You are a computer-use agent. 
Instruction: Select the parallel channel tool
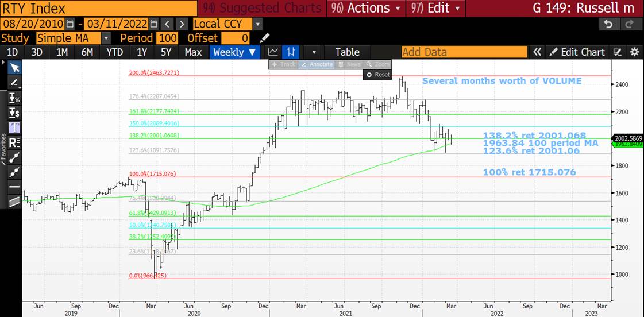coord(15,202)
